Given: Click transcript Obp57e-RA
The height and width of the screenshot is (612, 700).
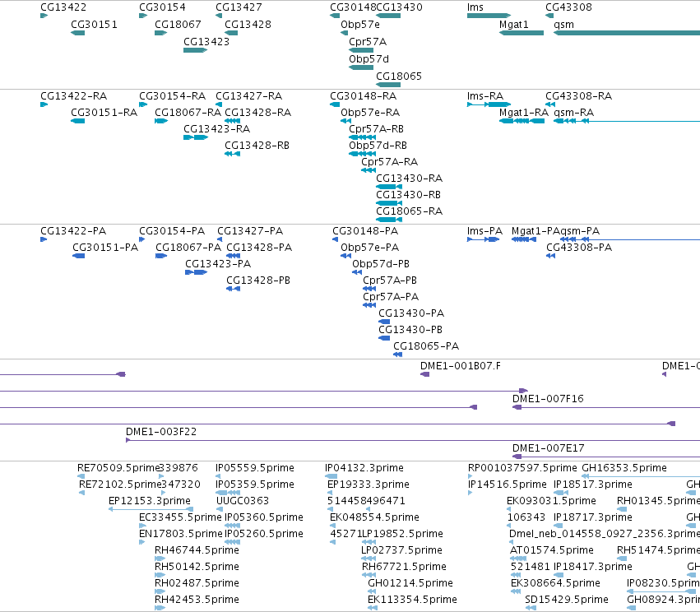Looking at the screenshot, I should [x=370, y=113].
